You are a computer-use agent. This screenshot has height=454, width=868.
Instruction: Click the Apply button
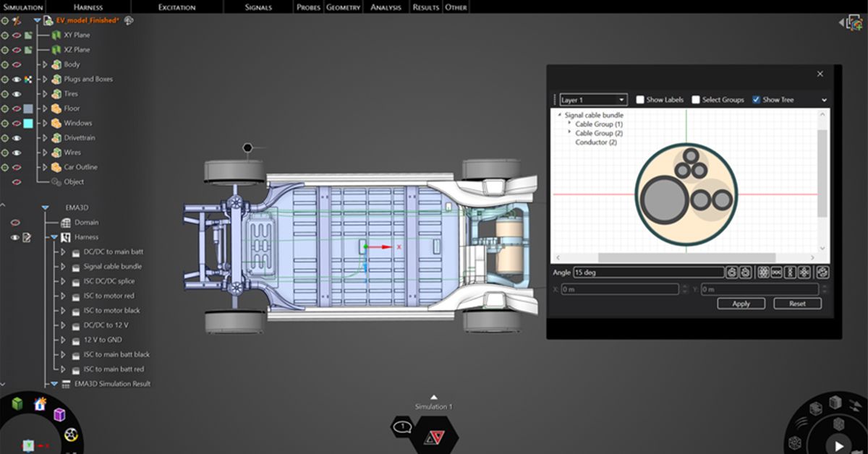pyautogui.click(x=741, y=304)
